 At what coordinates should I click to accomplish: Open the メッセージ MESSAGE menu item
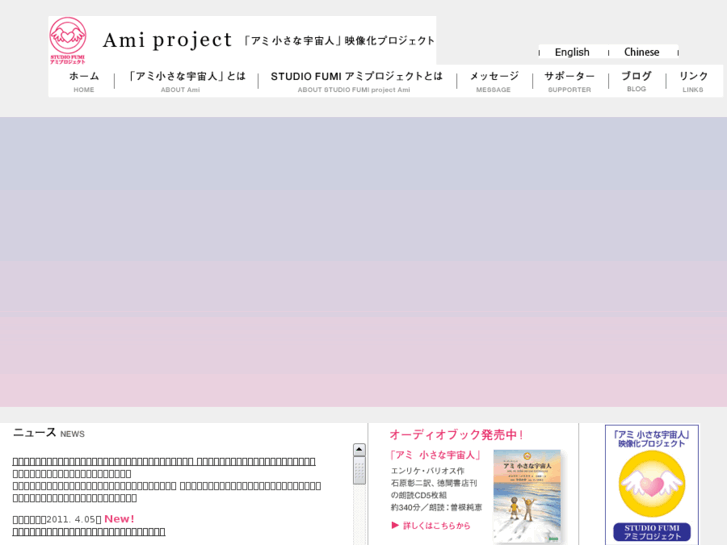point(494,82)
